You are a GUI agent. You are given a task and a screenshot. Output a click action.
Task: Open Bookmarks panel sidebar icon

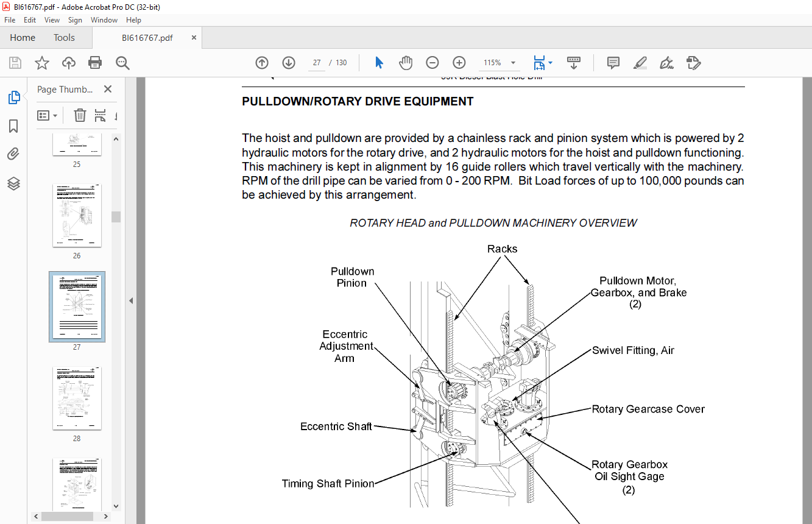(13, 126)
